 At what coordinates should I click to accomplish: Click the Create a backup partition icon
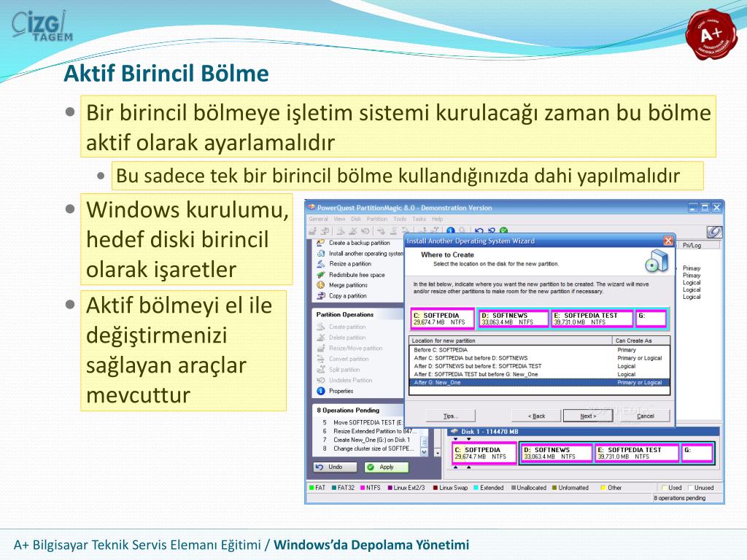tap(321, 243)
